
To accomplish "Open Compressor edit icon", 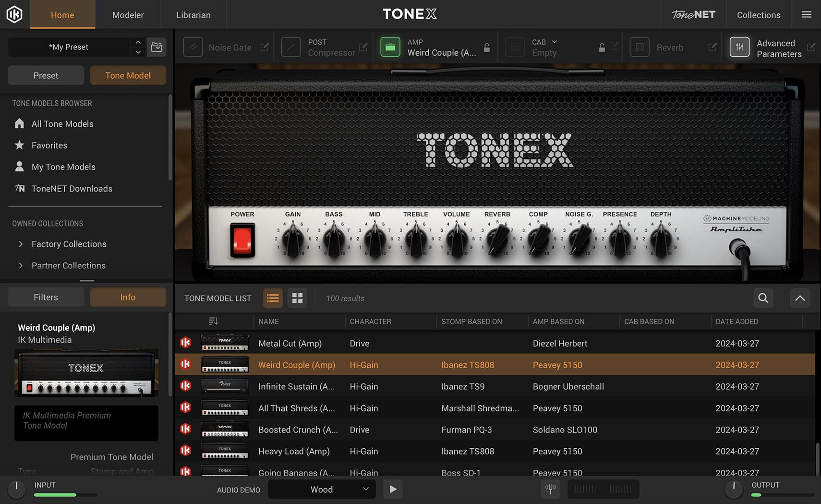I will [x=363, y=47].
